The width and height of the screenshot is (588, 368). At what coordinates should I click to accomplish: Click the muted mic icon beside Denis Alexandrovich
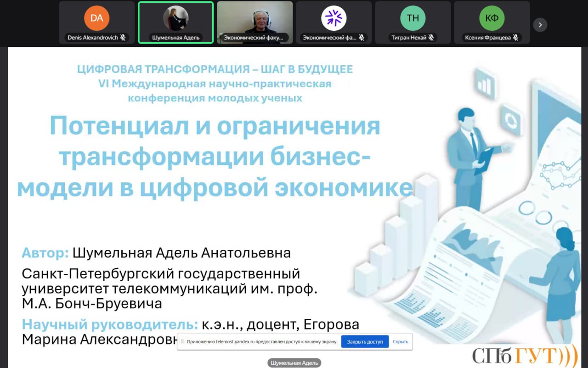[x=123, y=38]
